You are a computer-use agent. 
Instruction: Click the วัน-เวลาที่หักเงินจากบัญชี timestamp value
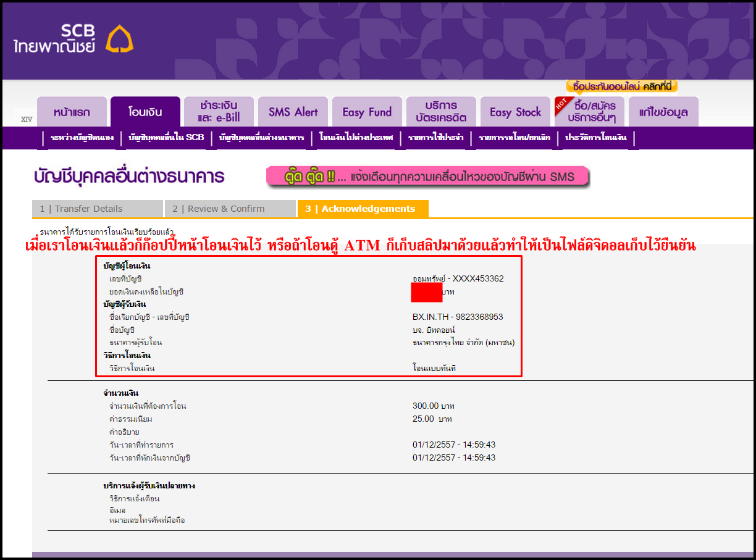[x=454, y=458]
